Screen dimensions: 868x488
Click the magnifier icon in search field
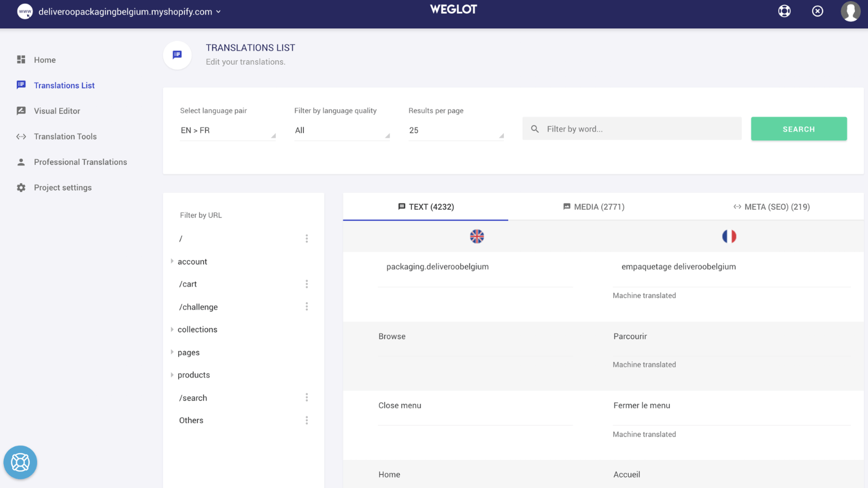point(535,129)
